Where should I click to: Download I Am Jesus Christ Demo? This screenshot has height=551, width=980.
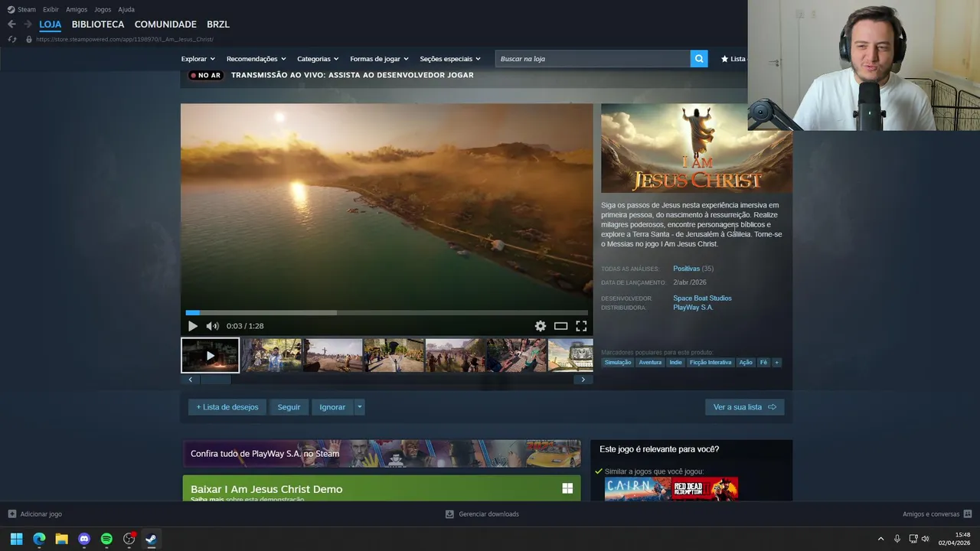pyautogui.click(x=381, y=488)
